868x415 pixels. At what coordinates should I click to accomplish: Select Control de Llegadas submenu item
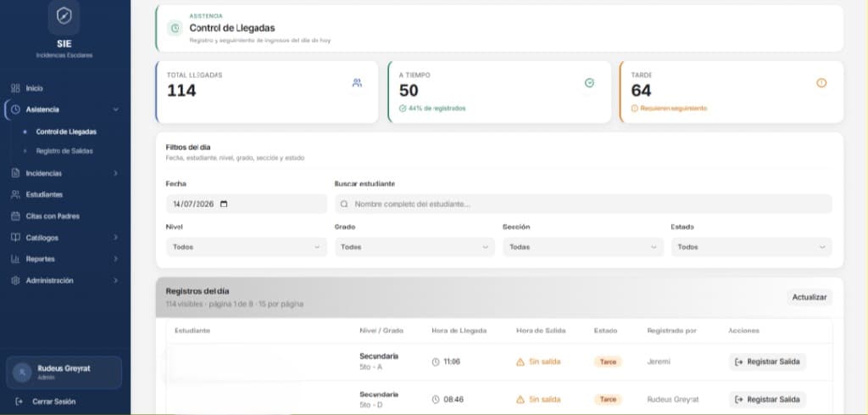click(x=66, y=132)
